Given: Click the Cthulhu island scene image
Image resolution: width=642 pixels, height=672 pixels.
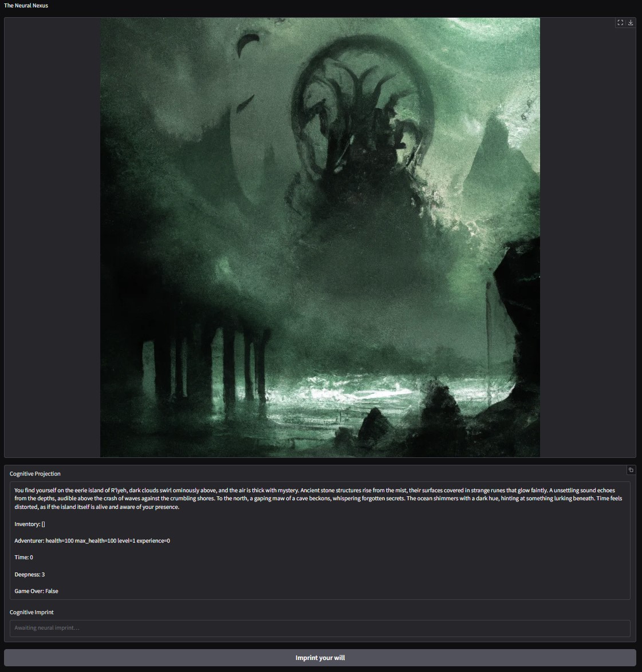Looking at the screenshot, I should tap(320, 237).
